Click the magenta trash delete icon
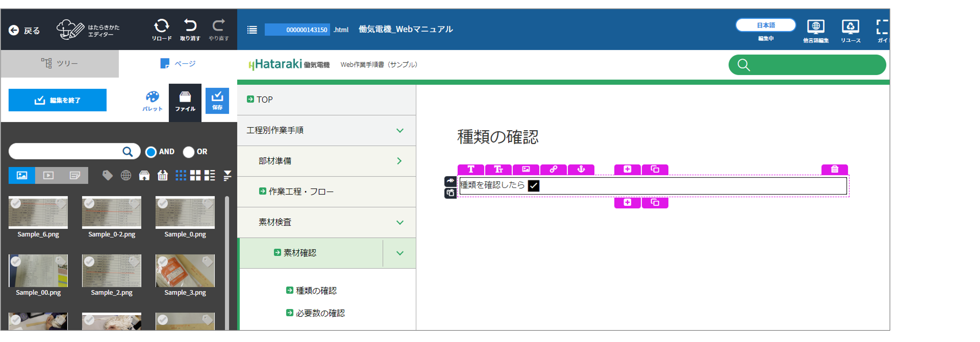 point(834,169)
